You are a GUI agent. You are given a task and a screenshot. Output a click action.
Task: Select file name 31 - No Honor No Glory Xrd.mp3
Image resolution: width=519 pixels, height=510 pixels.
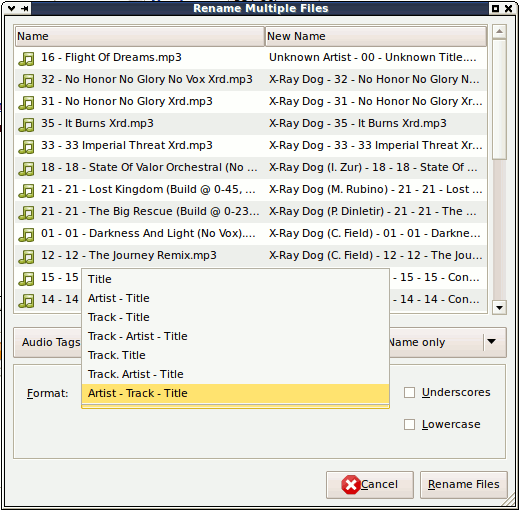click(127, 101)
